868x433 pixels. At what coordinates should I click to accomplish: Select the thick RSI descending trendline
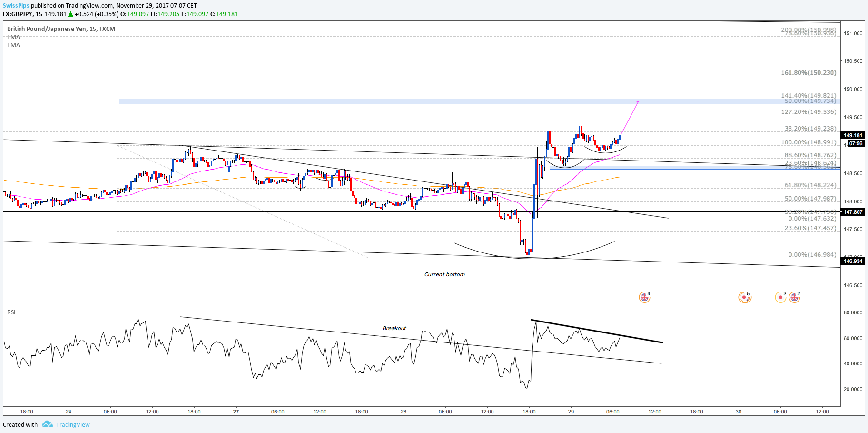(x=597, y=331)
